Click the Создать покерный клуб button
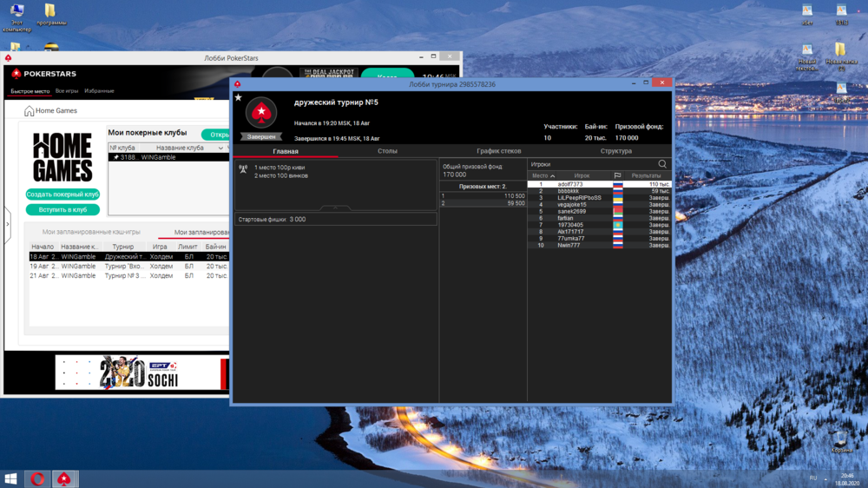 coord(62,195)
